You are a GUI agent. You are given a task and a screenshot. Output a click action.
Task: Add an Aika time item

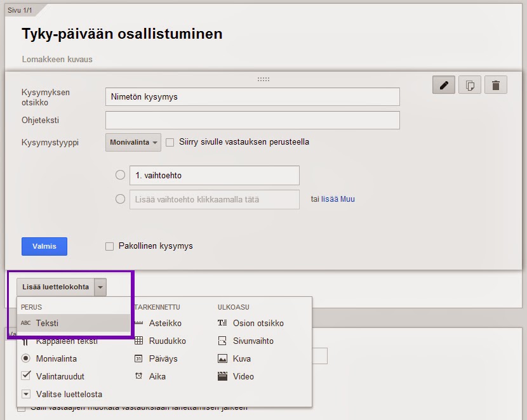pyautogui.click(x=157, y=376)
